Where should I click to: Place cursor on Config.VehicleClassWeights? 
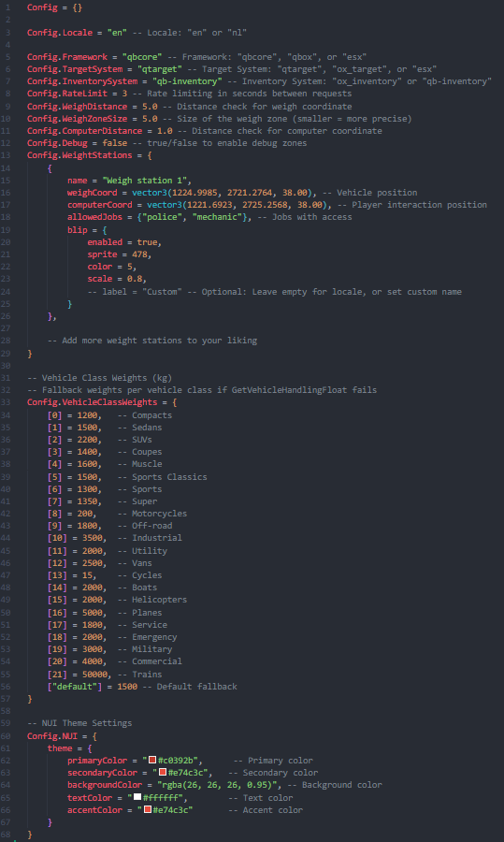point(92,402)
